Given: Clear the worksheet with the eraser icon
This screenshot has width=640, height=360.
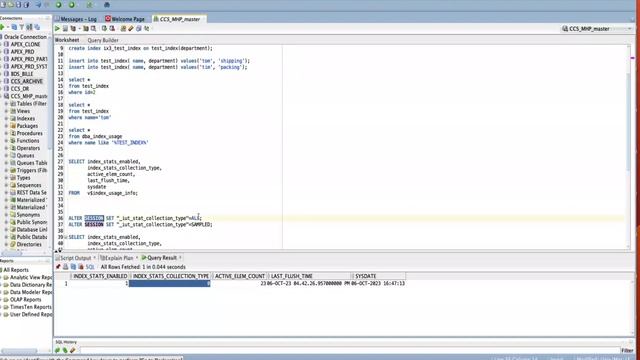Looking at the screenshot, I should point(131,29).
